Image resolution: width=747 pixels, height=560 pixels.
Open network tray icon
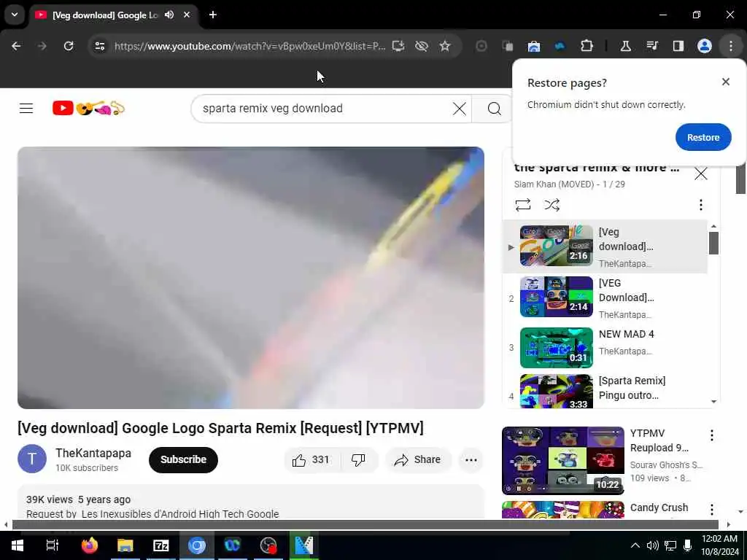pos(670,545)
